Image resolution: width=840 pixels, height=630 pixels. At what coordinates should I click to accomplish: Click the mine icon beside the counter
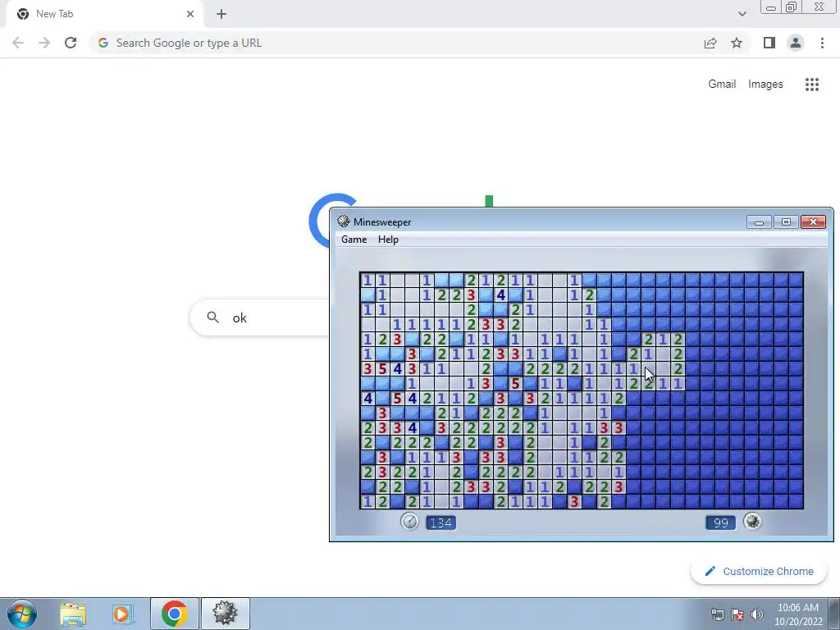pos(752,521)
